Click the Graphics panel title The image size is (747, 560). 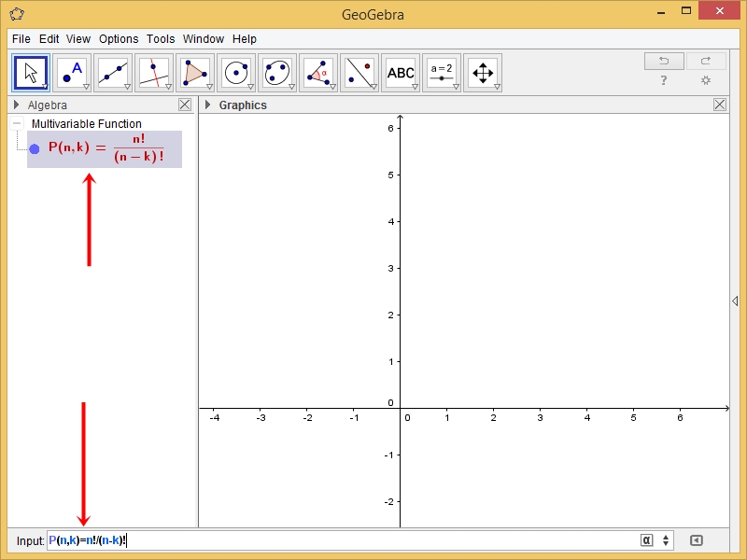[x=243, y=105]
